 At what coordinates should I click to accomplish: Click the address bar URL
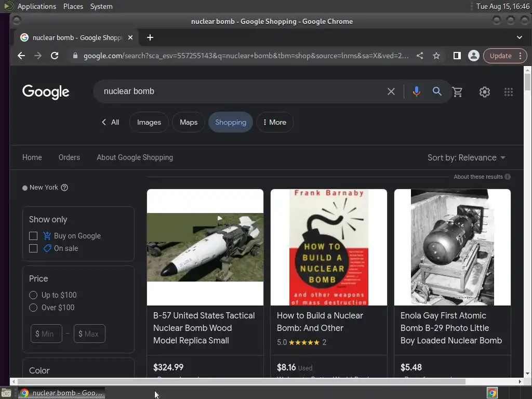click(x=246, y=56)
